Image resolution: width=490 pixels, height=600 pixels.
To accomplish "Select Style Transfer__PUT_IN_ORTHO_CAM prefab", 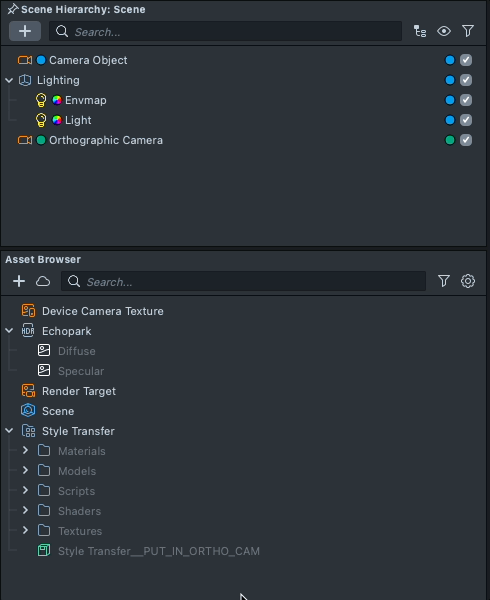I will 159,551.
